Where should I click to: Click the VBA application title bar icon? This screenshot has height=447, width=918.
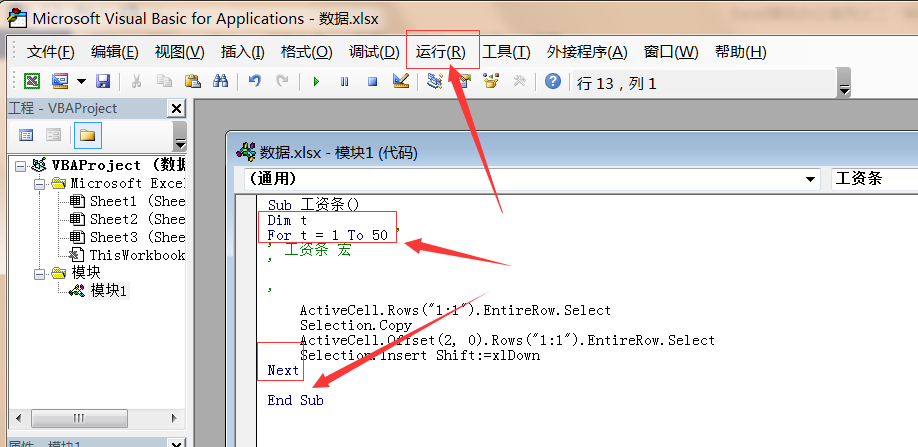[x=16, y=18]
